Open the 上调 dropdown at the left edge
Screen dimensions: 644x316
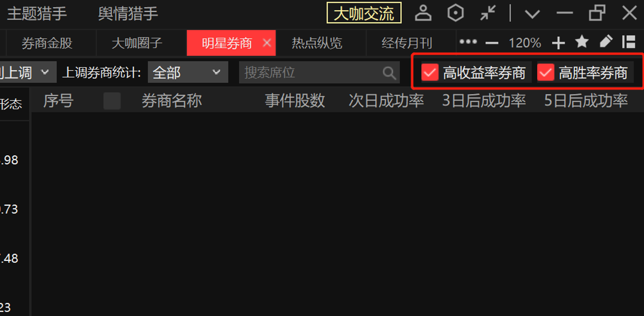point(28,72)
